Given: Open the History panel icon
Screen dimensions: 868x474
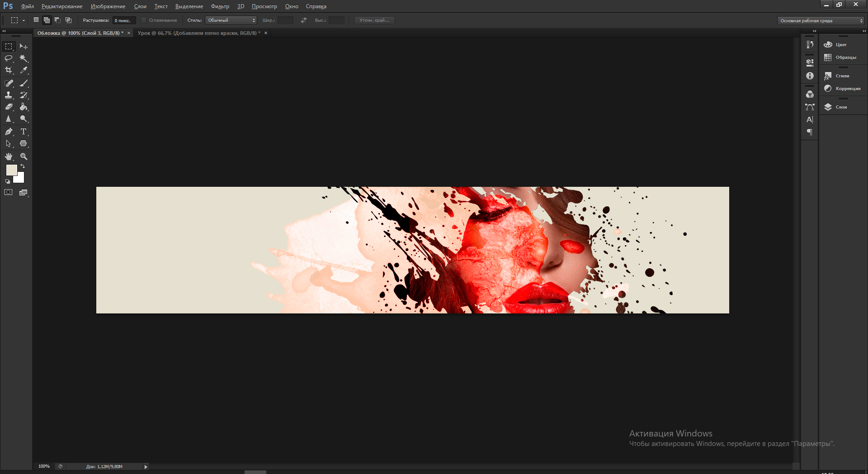Looking at the screenshot, I should tap(810, 44).
